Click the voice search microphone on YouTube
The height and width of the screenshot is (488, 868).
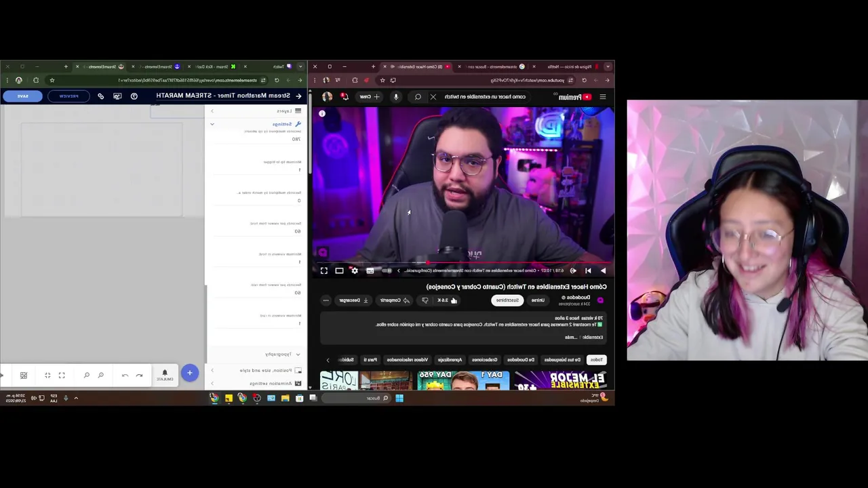point(396,97)
